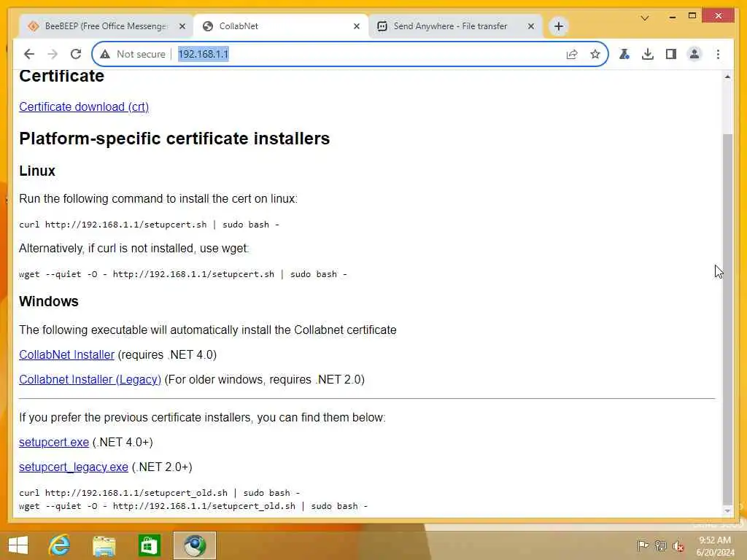Click the Linux heading
The width and height of the screenshot is (747, 560).
(37, 171)
